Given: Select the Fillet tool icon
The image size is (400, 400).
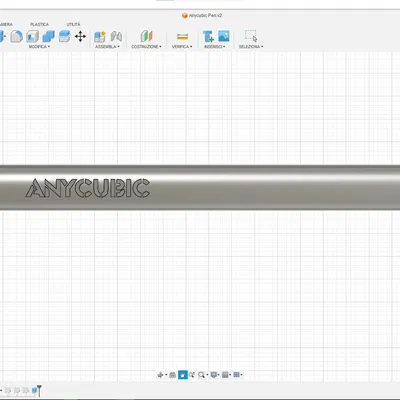Looking at the screenshot, I should click(x=16, y=36).
